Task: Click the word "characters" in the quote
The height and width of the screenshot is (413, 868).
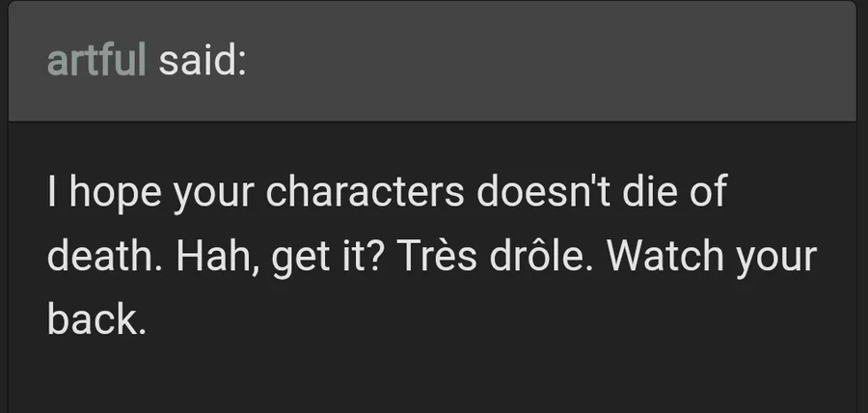Action: pyautogui.click(x=366, y=191)
